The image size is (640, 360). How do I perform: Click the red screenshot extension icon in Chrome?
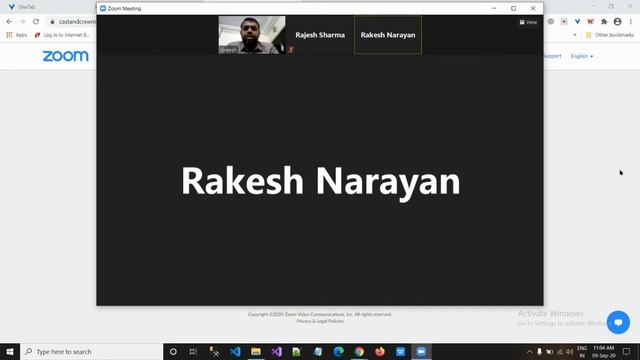[x=564, y=22]
